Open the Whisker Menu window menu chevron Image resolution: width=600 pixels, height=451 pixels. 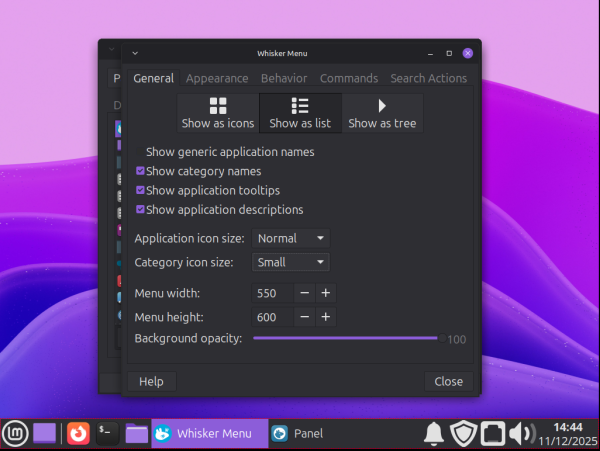(135, 53)
